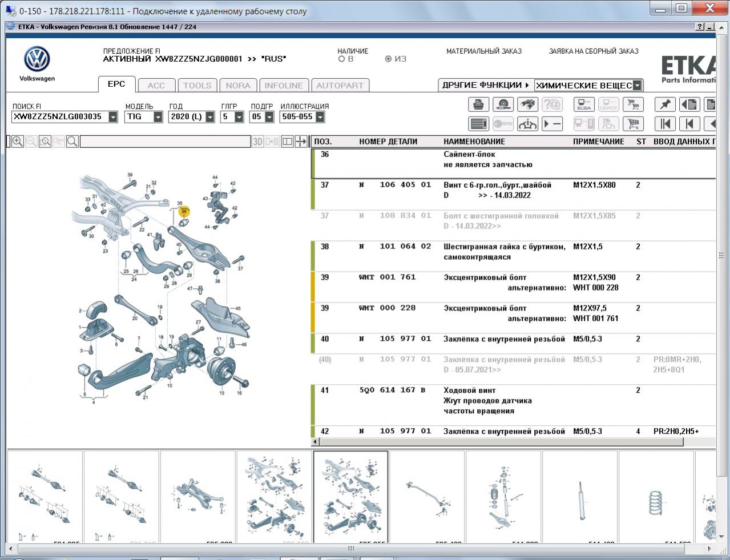Select part number N 106 405 01

click(395, 185)
